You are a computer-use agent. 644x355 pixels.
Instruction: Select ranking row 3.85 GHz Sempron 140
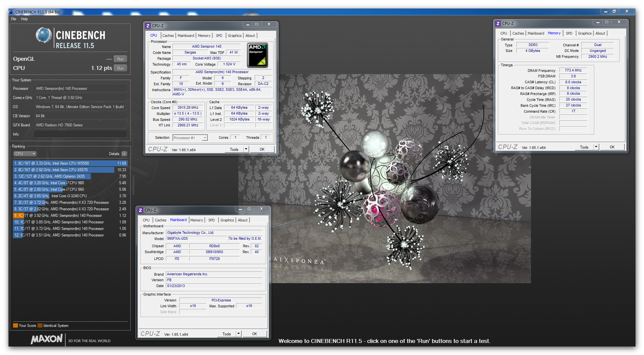(70, 222)
